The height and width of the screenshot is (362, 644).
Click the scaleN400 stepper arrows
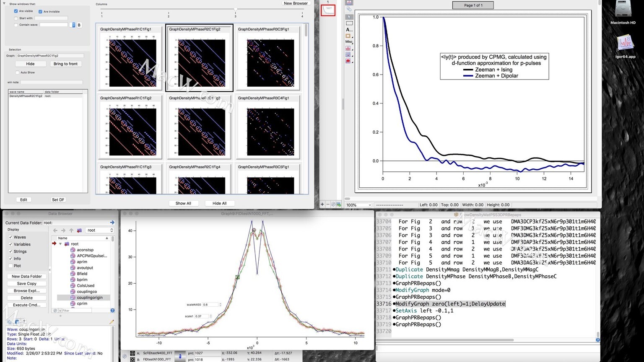coord(221,305)
